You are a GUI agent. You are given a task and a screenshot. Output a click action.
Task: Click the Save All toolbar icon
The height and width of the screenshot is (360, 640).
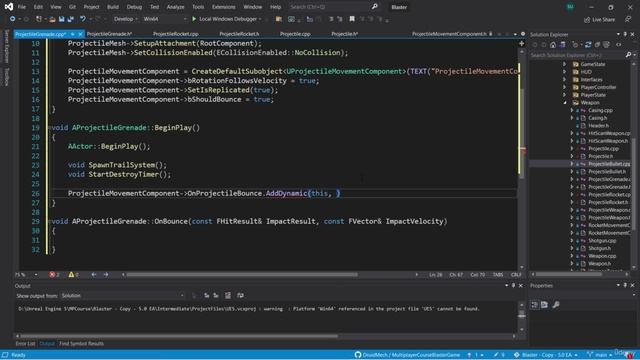pos(71,19)
